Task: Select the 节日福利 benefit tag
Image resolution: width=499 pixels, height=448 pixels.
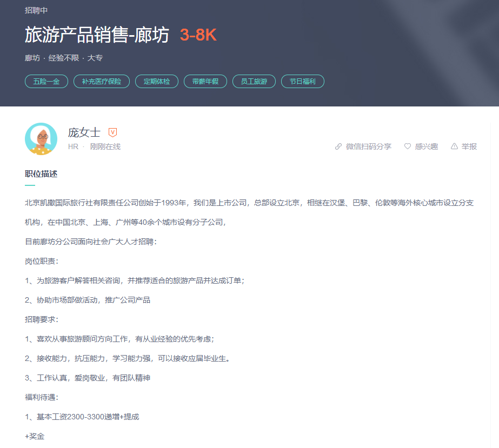Action: (302, 82)
